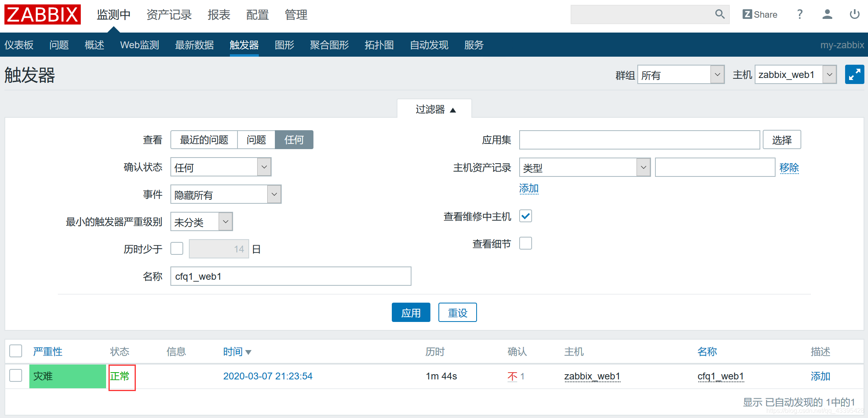Image resolution: width=868 pixels, height=418 pixels.
Task: Open the 确认状态 dropdown
Action: pos(221,167)
